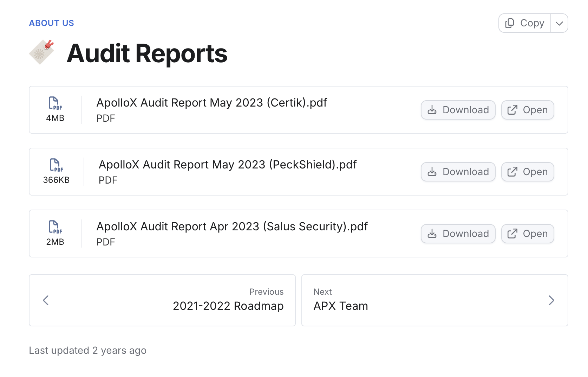Click the external-link icon beside Certik report
The width and height of the screenshot is (588, 377).
pyautogui.click(x=512, y=110)
